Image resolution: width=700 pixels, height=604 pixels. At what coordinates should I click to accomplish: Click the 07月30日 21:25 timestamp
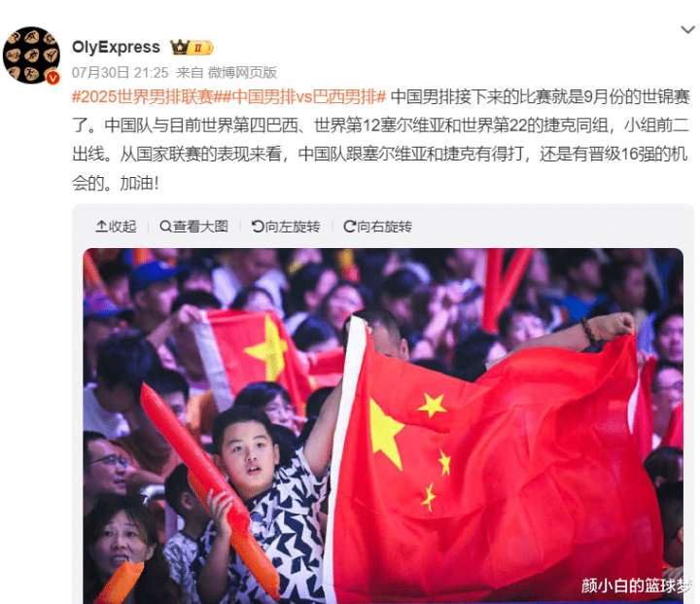(121, 72)
